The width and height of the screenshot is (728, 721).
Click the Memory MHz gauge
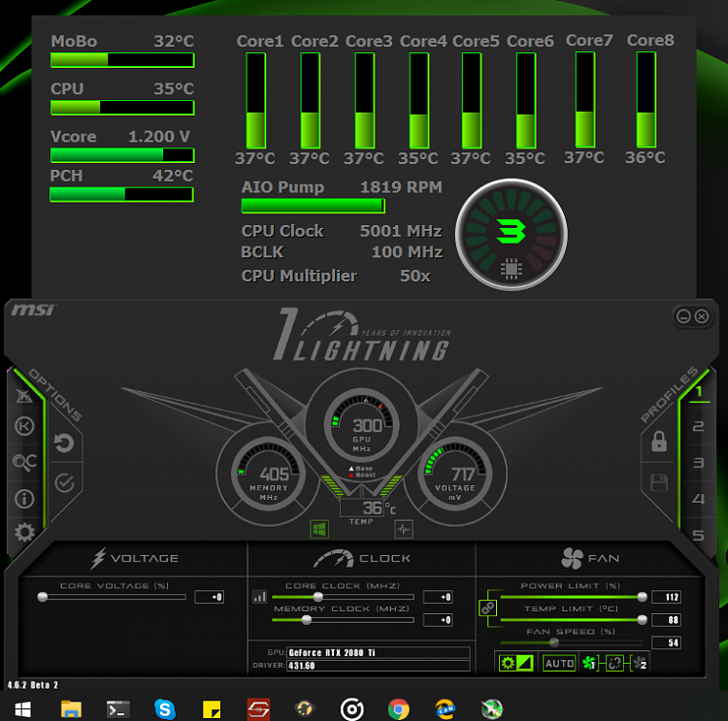tap(268, 475)
